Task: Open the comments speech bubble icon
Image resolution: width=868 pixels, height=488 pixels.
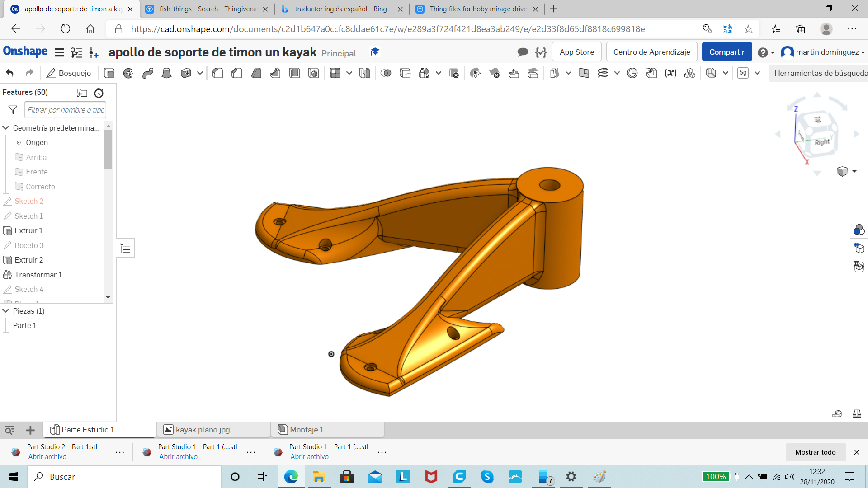Action: click(x=523, y=52)
